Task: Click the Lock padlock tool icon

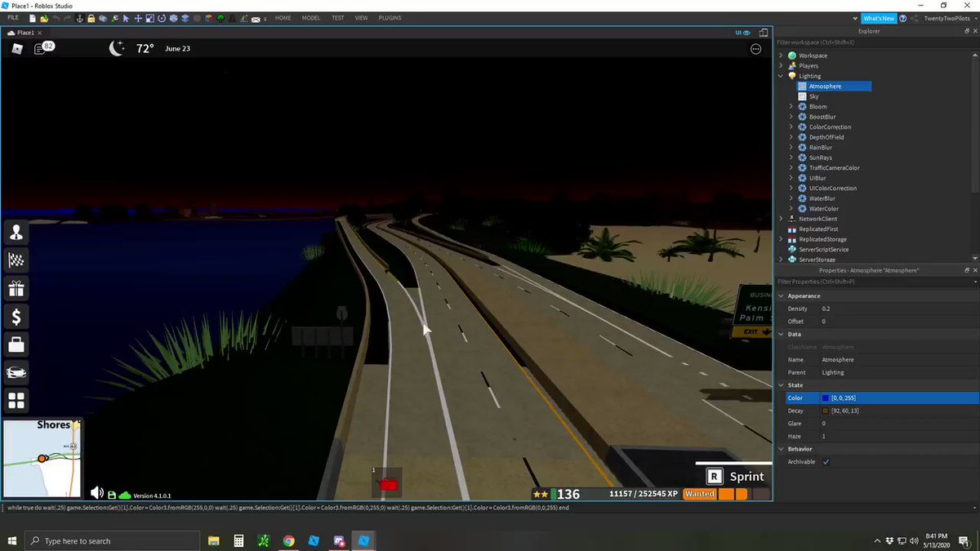Action: click(91, 18)
